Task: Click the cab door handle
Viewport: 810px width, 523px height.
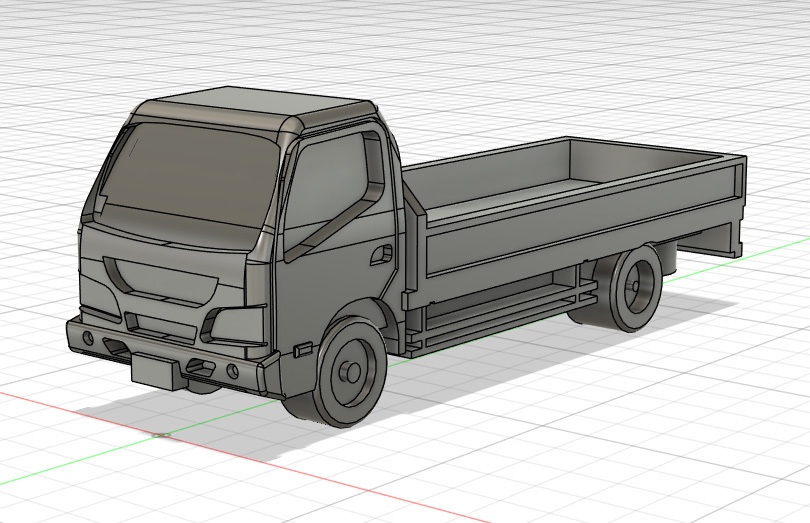Action: (x=382, y=254)
